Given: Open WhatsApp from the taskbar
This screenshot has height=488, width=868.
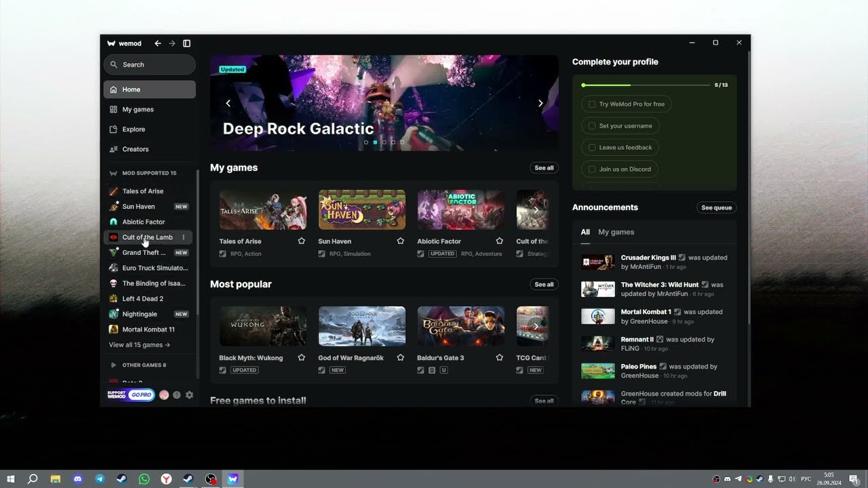Looking at the screenshot, I should coord(144,479).
